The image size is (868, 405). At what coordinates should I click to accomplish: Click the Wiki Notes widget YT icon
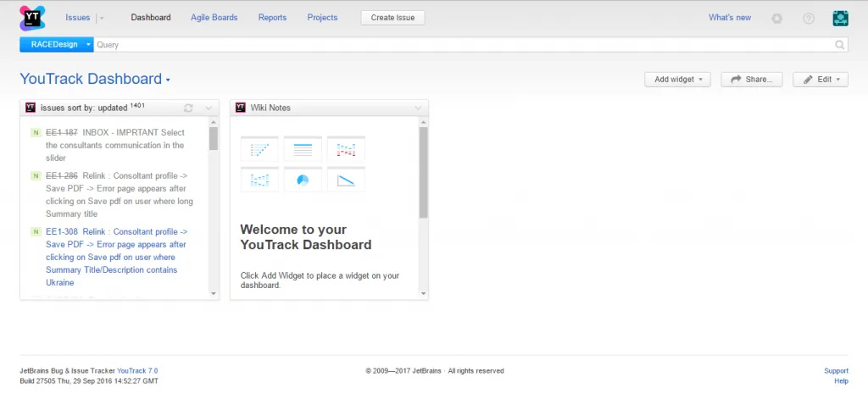point(240,108)
